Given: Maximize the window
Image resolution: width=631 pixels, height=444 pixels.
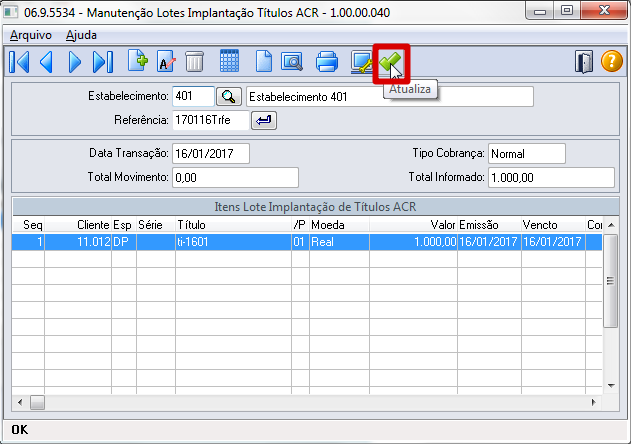Looking at the screenshot, I should (x=567, y=10).
